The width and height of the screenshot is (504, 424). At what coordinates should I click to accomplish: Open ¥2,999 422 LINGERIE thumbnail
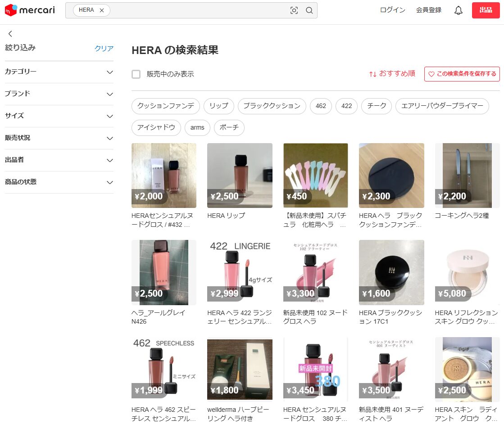pyautogui.click(x=240, y=272)
